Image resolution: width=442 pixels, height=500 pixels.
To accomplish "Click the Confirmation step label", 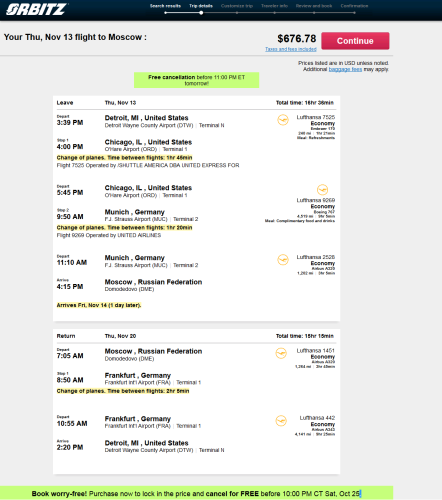I will tap(354, 6).
